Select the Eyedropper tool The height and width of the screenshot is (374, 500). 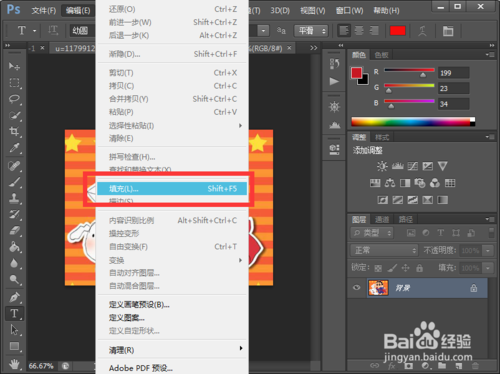(14, 147)
